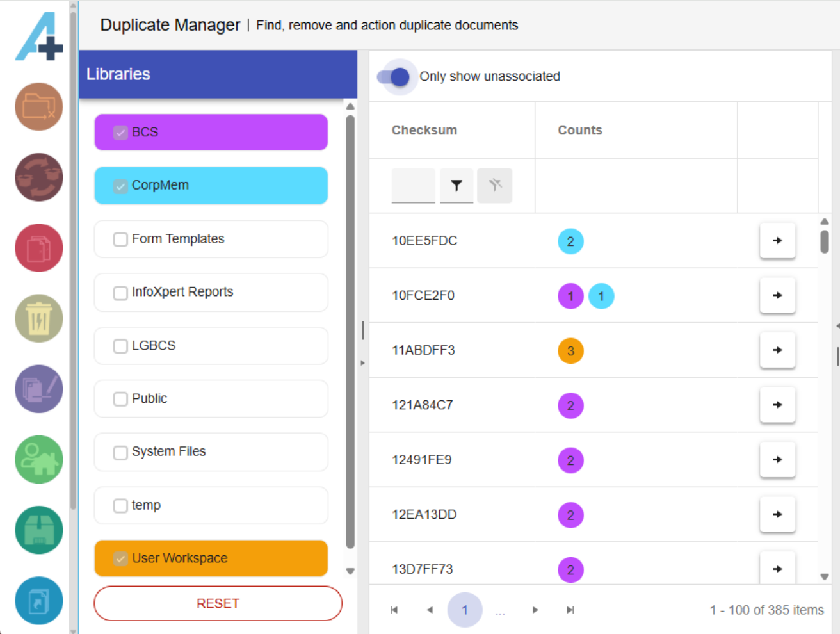Go to the next results page

535,610
